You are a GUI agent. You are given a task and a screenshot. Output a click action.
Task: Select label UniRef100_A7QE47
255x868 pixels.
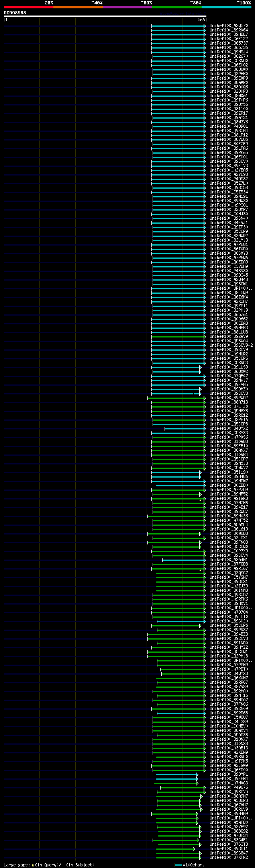point(229,376)
